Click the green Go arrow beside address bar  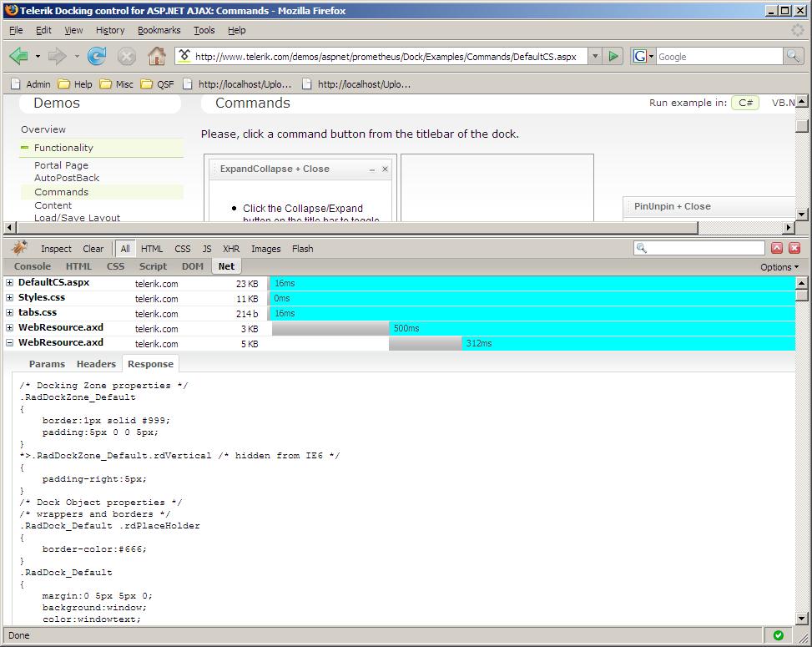(613, 56)
